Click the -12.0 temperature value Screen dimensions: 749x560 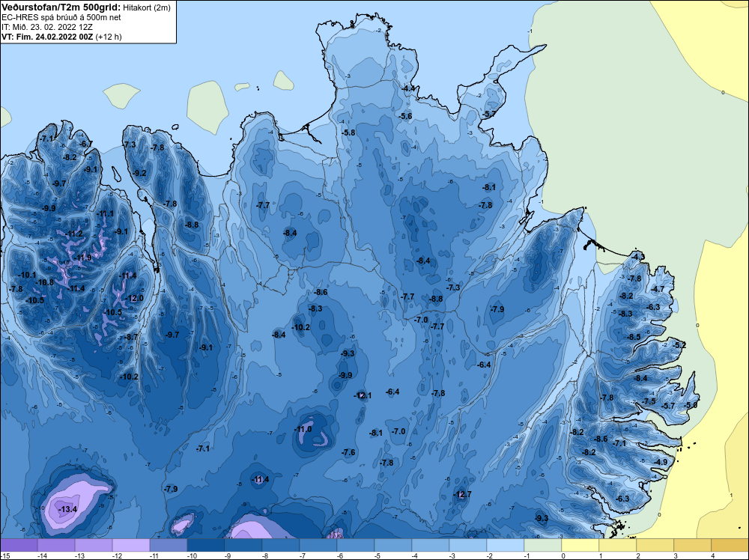134,299
